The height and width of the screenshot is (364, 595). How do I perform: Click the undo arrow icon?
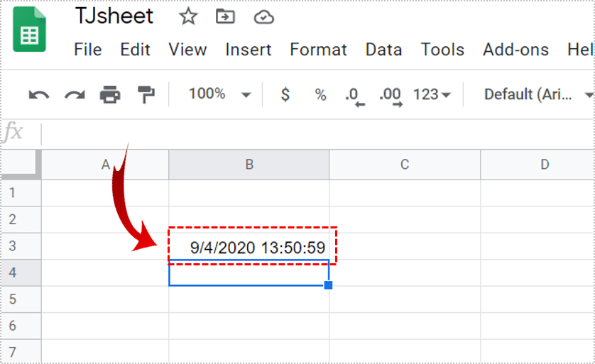(38, 94)
